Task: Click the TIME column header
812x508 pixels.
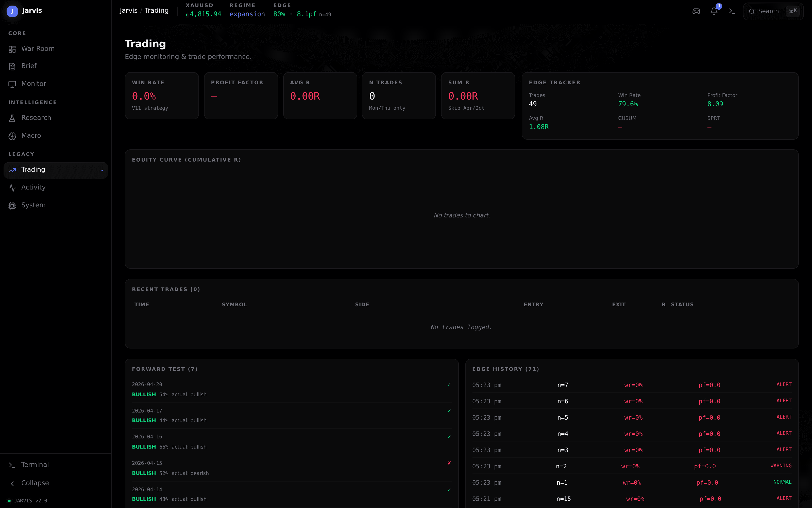Action: coord(142,305)
